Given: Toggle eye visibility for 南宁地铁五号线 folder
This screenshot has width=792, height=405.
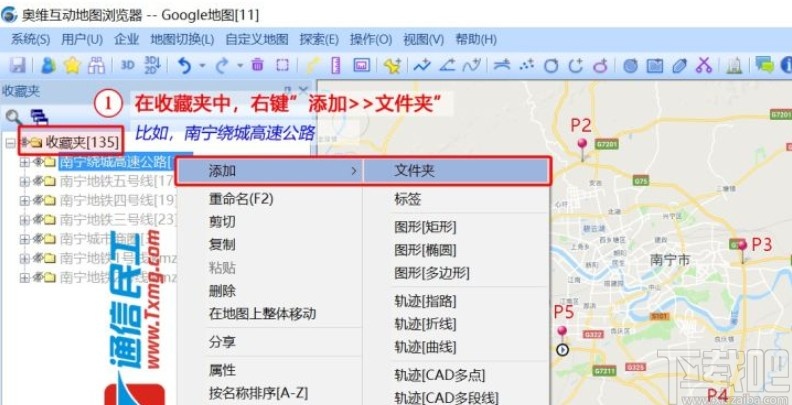Looking at the screenshot, I should (x=37, y=181).
